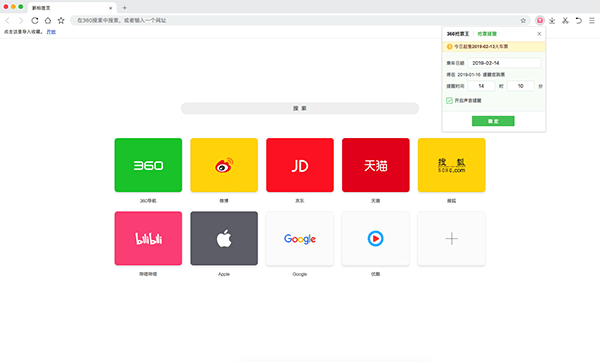Focus the center page search box
This screenshot has height=362, width=600.
tap(300, 108)
